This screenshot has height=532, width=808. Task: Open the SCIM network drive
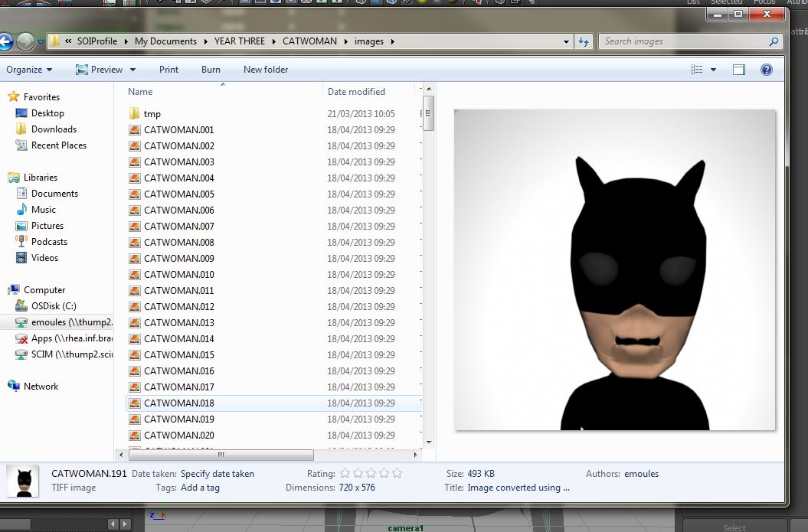point(71,354)
